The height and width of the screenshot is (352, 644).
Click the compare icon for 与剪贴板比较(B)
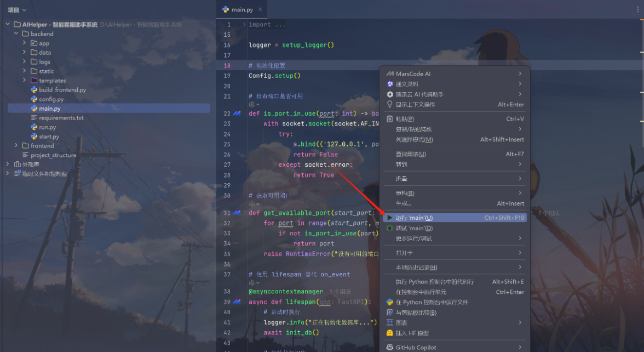coord(390,312)
